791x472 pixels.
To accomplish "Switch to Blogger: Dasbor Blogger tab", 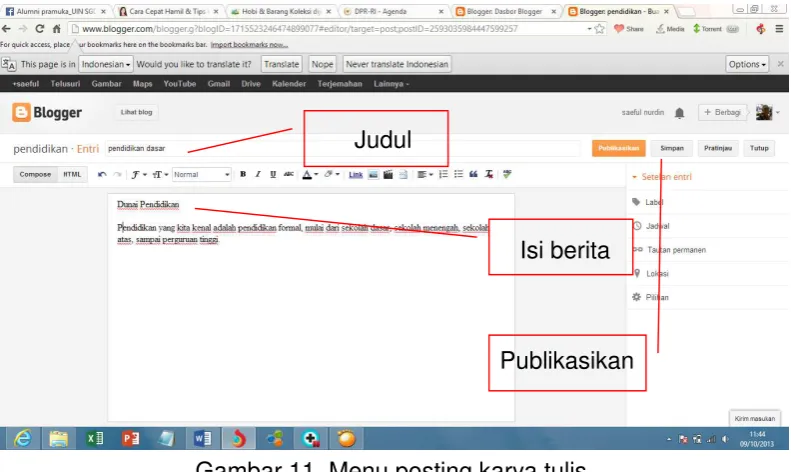I will coord(504,11).
